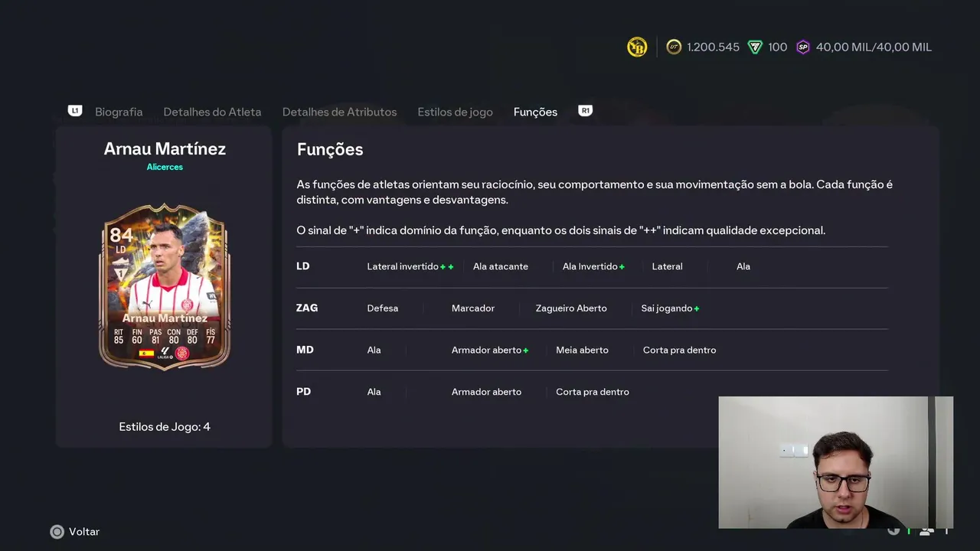
Task: Switch to Detalhes do Atleta tab
Action: 212,112
